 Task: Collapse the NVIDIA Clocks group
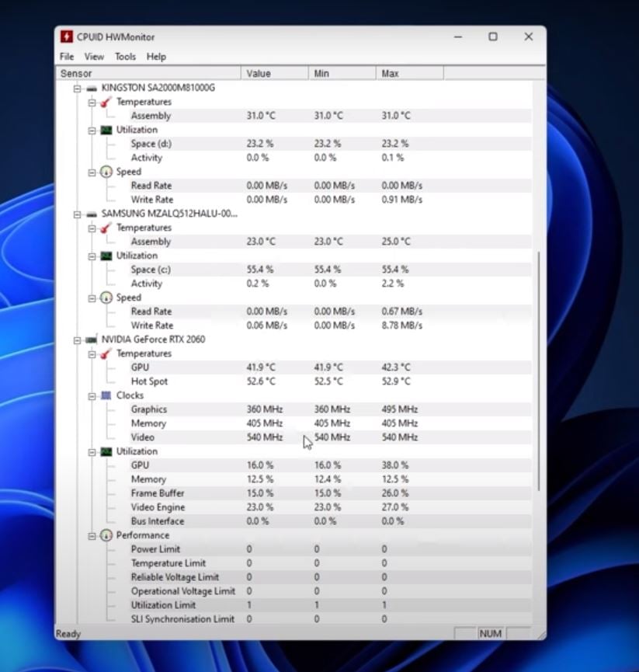(x=92, y=396)
